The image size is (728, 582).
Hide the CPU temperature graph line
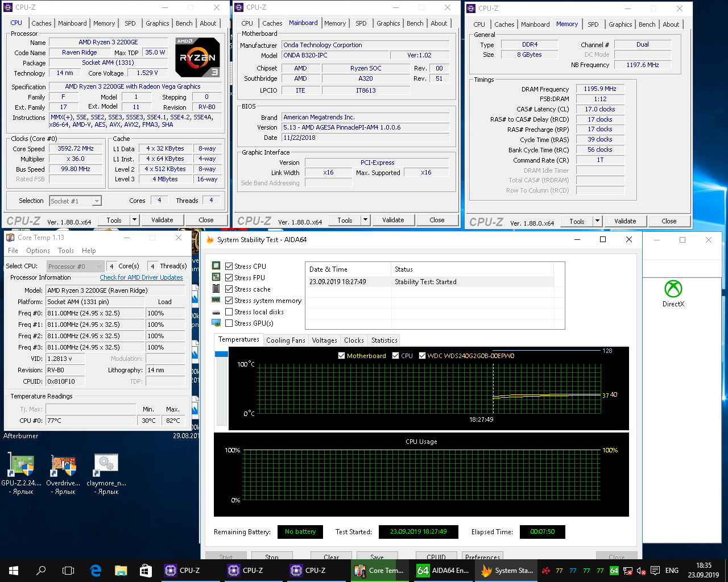point(395,356)
